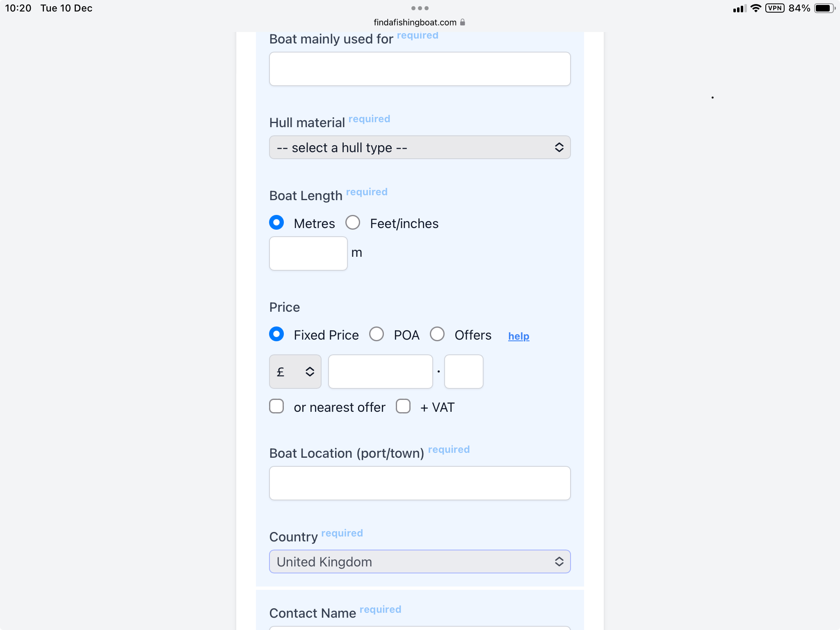Tap the Wi-Fi status icon
The image size is (840, 630).
click(756, 8)
